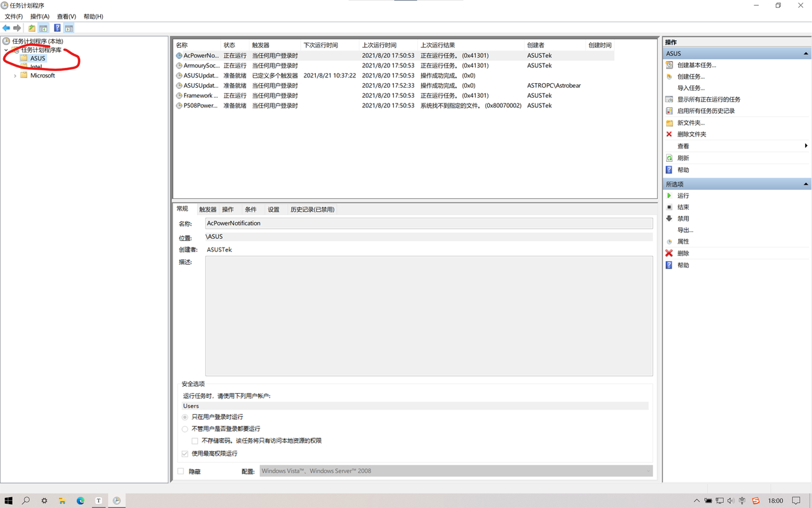Open the 配置 dropdown combo box
This screenshot has width=812, height=508.
coord(456,471)
